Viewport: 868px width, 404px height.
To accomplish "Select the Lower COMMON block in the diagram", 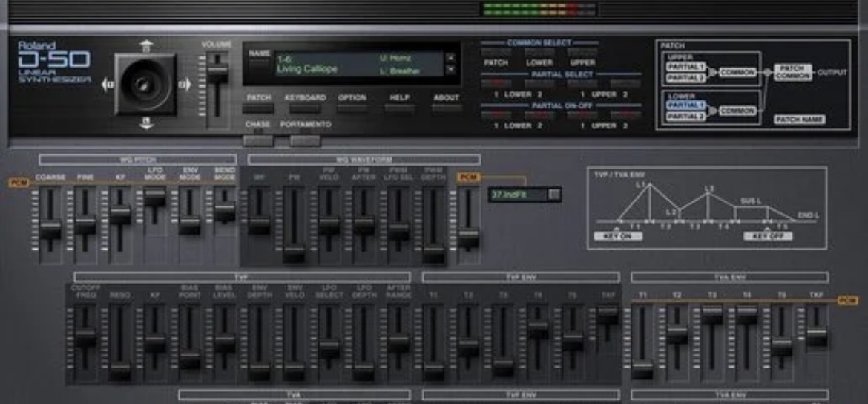I will pos(737,111).
